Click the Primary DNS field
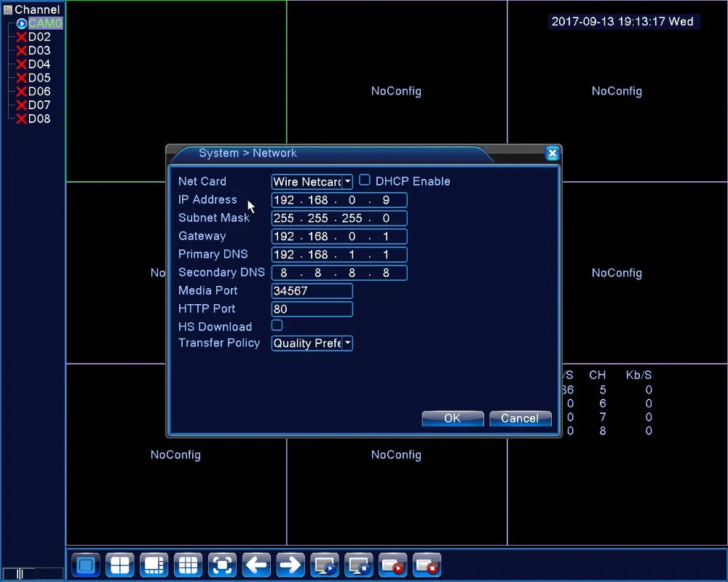This screenshot has width=728, height=582. click(339, 255)
